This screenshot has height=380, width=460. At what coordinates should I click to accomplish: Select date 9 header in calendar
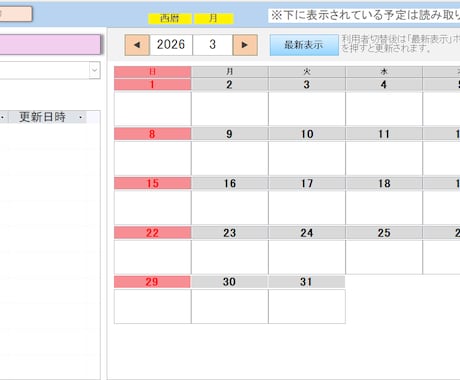click(230, 134)
